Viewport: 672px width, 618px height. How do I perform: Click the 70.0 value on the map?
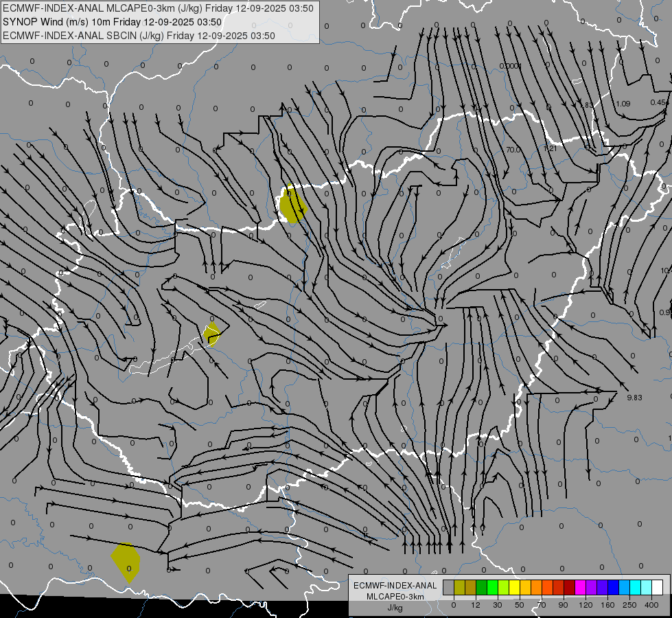coord(513,150)
